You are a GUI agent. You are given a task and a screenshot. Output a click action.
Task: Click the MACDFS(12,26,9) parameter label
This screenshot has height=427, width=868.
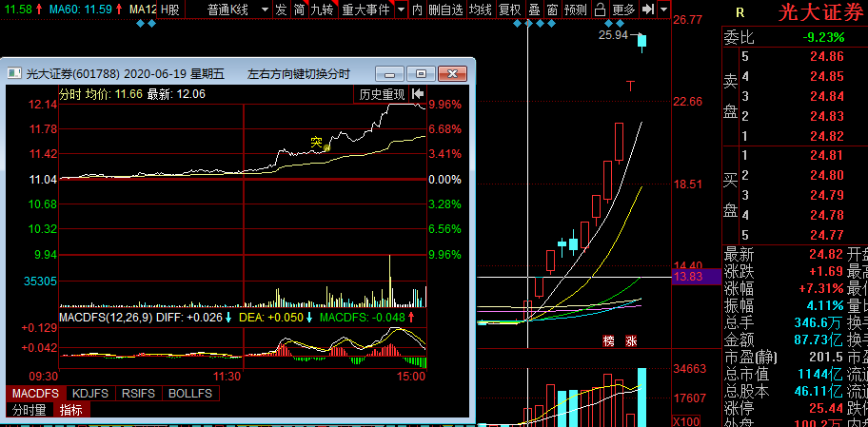107,318
